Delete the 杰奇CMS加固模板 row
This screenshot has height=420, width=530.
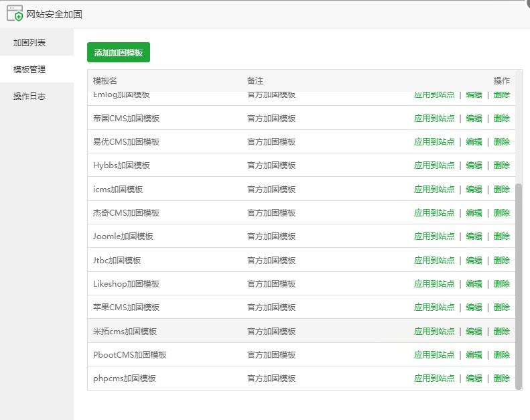coord(502,213)
